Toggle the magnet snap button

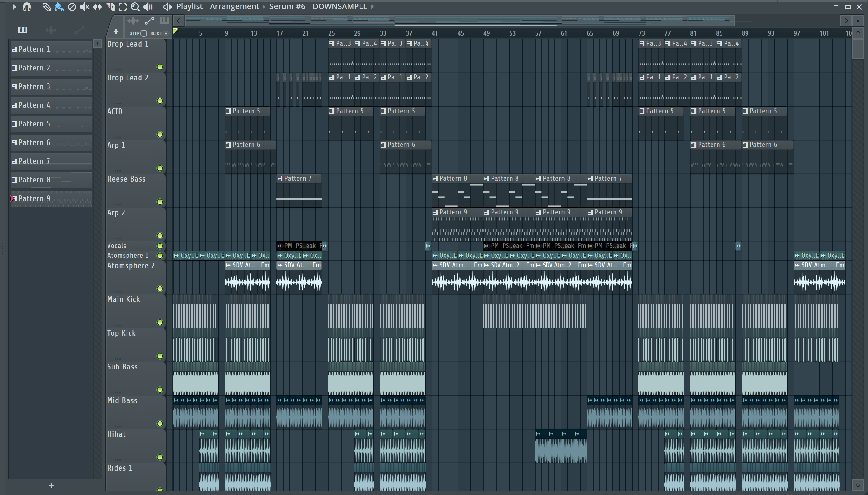27,6
